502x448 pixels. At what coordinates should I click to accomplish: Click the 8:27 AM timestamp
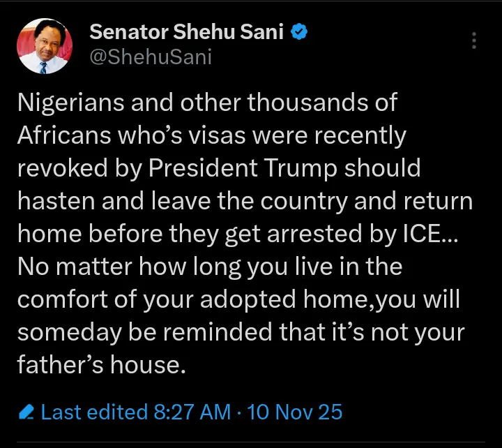tap(192, 412)
